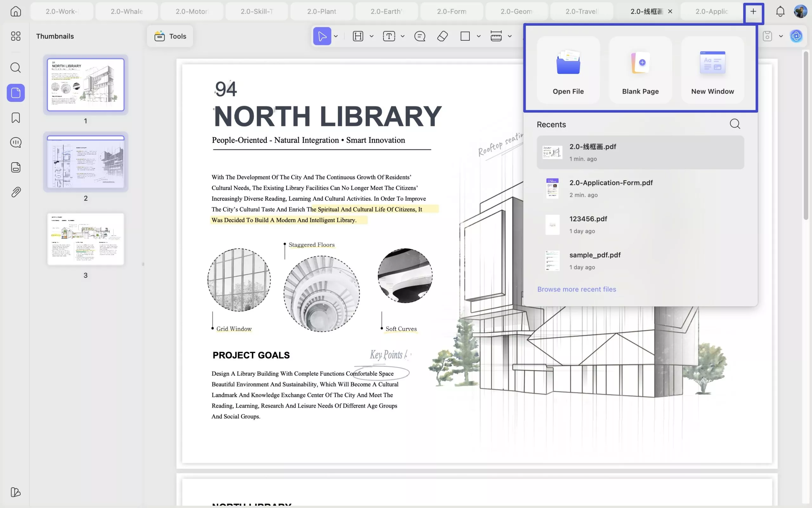Open the AI assistant icon
The image size is (812, 508).
[x=796, y=36]
